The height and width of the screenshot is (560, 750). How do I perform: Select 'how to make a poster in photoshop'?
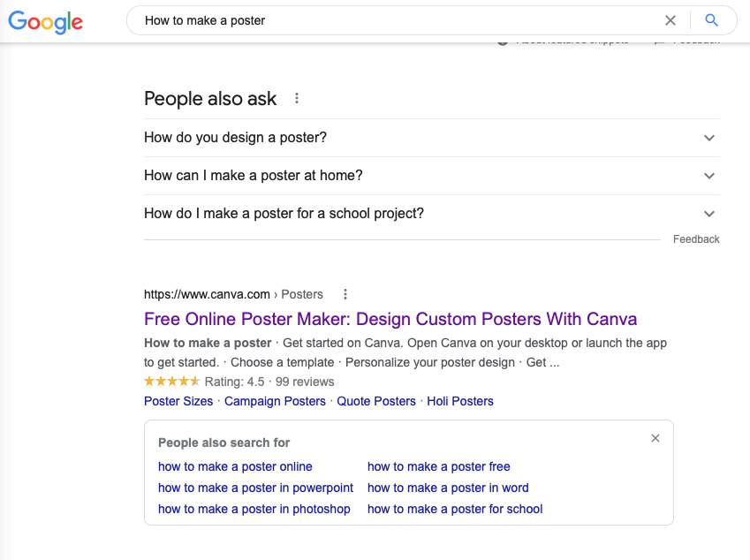point(254,509)
